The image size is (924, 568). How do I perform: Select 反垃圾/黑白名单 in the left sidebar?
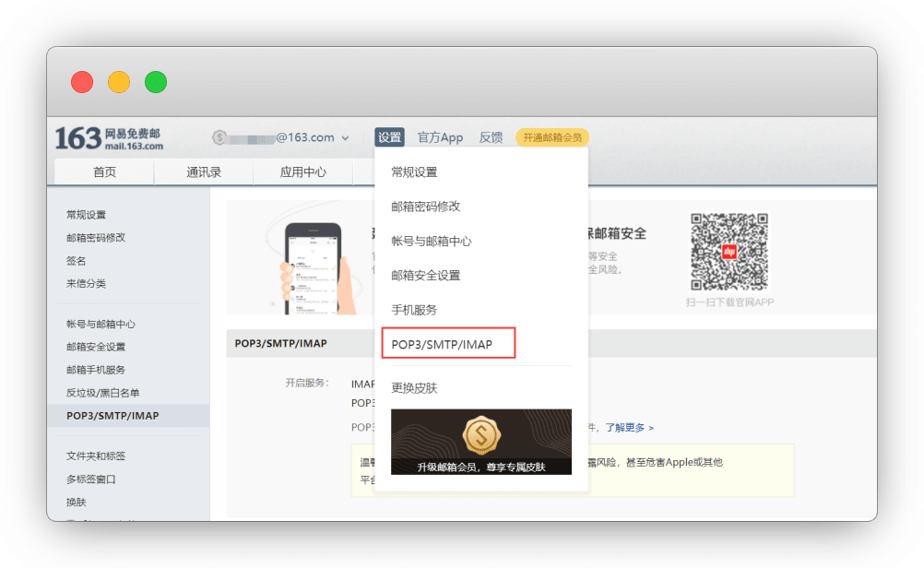[102, 393]
